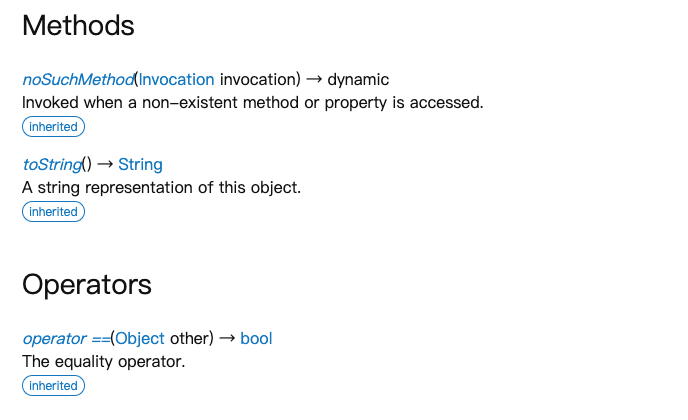
Task: Follow the Invocation type link
Action: [x=176, y=80]
